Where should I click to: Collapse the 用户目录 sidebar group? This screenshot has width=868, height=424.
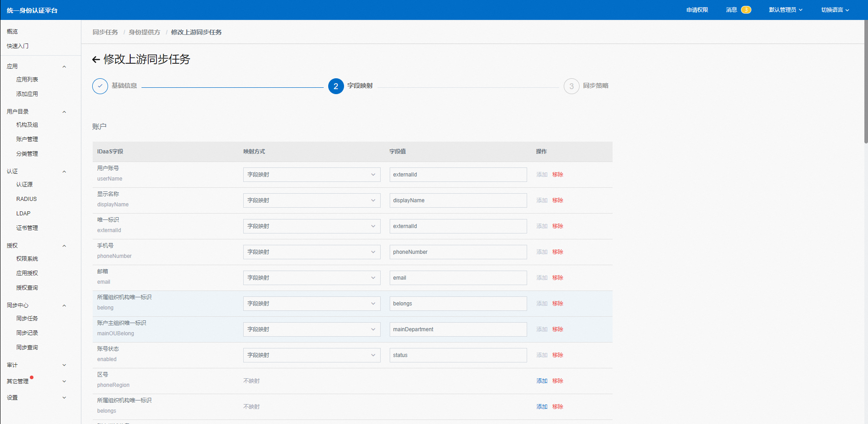pyautogui.click(x=64, y=112)
